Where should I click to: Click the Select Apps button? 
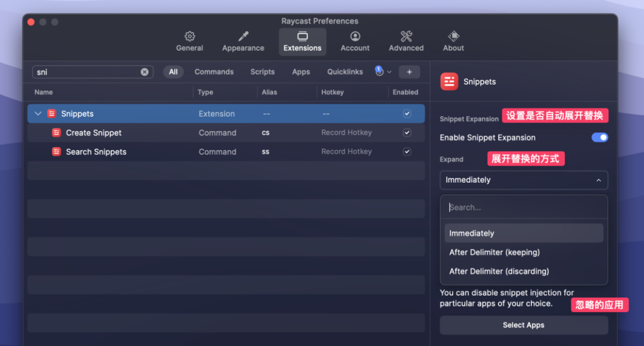click(x=524, y=325)
